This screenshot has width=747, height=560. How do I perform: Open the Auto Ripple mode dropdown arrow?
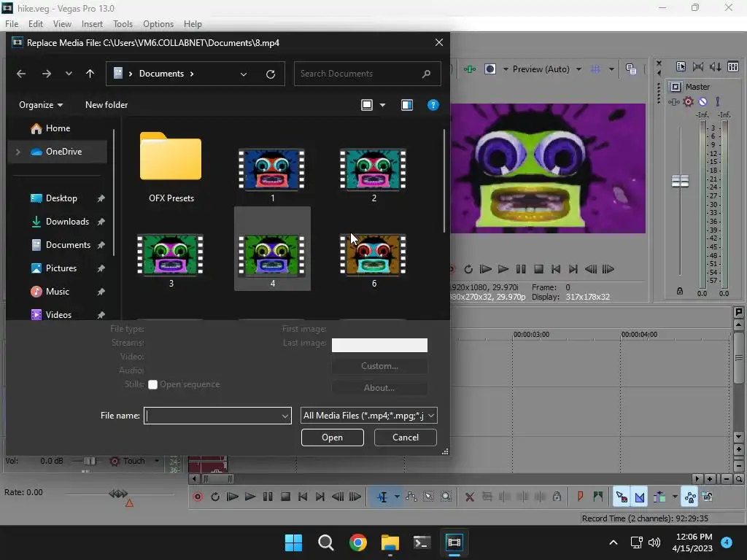tap(675, 497)
